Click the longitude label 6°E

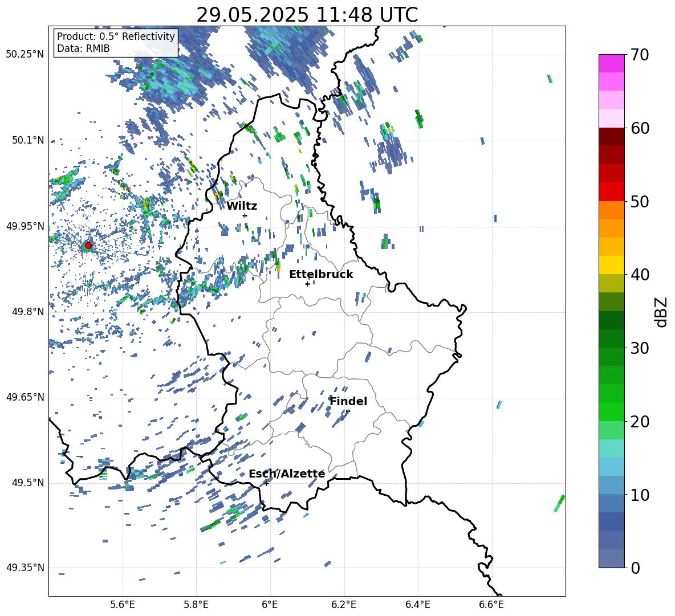270,605
